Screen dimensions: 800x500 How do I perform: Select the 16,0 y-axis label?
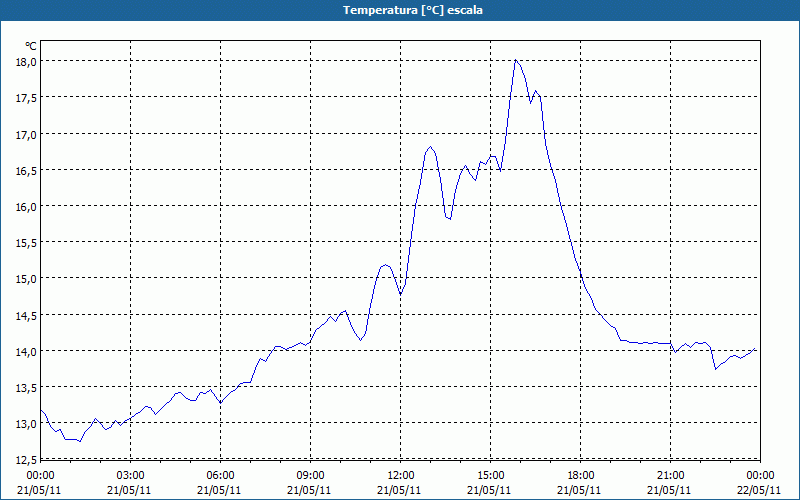[26, 207]
